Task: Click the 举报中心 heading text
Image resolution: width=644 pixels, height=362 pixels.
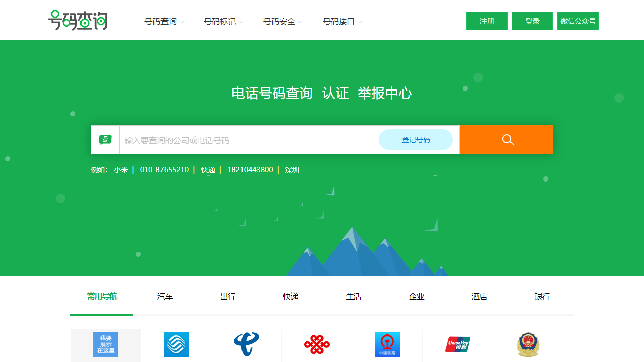Action: point(385,93)
